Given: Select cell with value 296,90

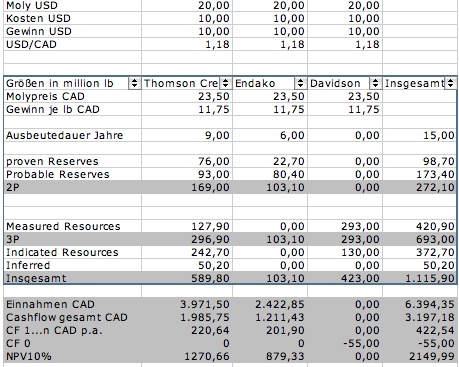Looking at the screenshot, I should click(x=187, y=239).
